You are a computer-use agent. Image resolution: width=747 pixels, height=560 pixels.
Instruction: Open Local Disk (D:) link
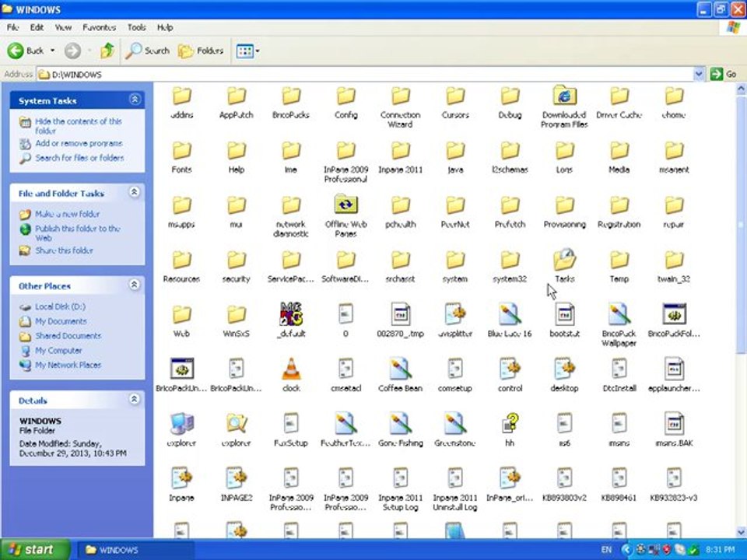point(60,306)
